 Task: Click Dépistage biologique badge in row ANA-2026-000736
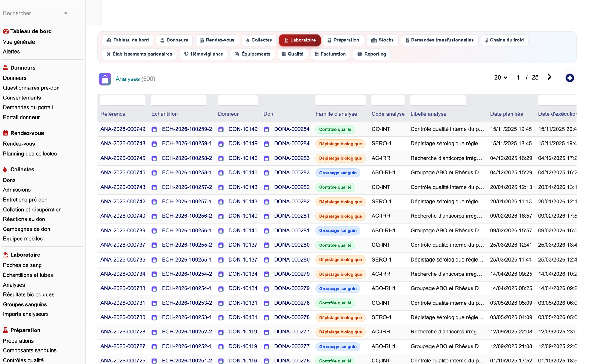coord(341,260)
